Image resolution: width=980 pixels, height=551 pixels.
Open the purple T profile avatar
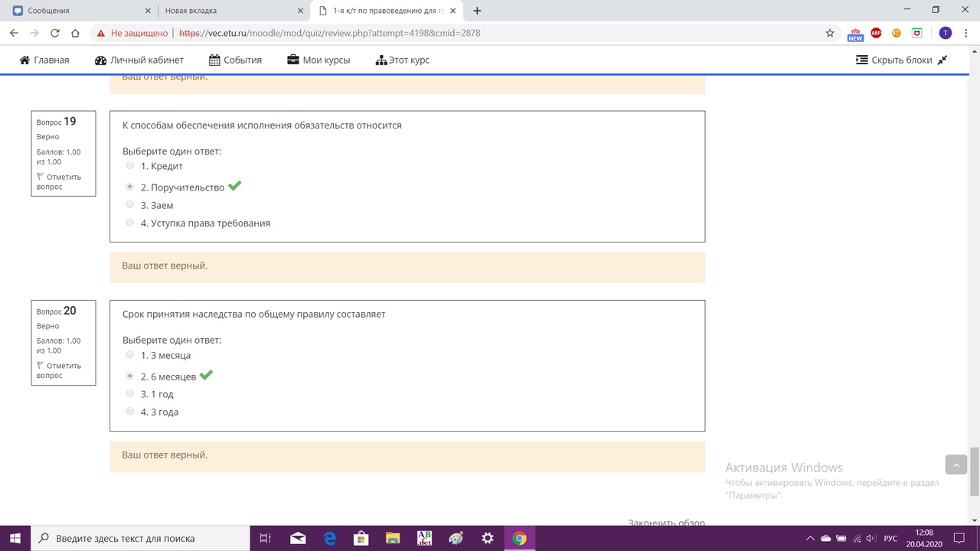[x=946, y=33]
